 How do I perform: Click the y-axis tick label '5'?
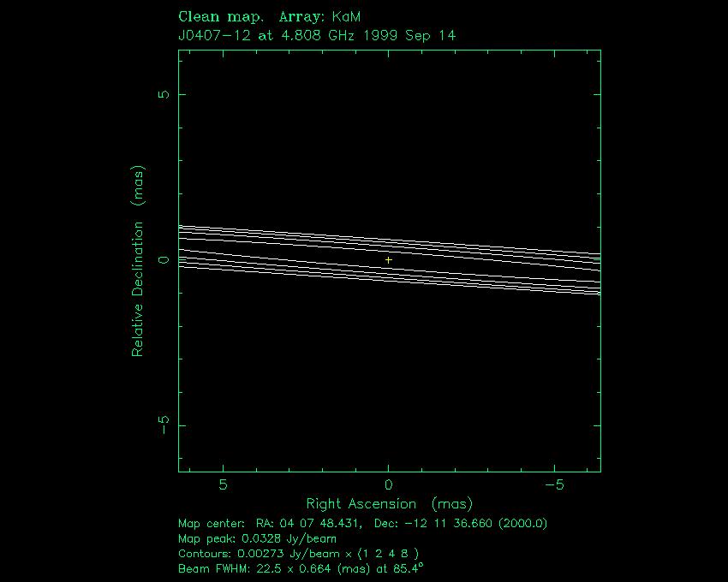click(x=164, y=94)
